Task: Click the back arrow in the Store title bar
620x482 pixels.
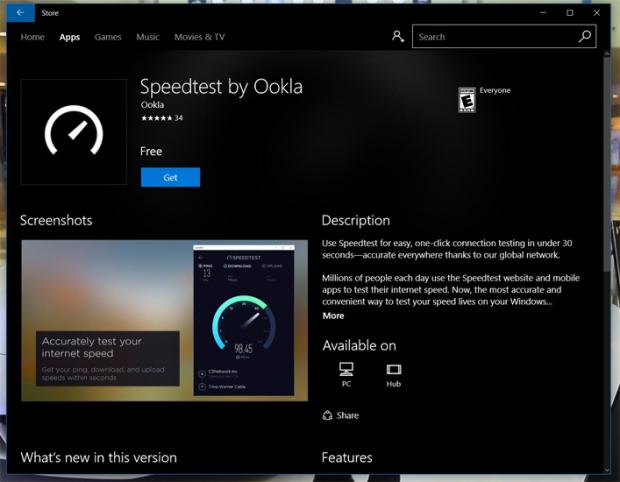Action: coord(20,12)
